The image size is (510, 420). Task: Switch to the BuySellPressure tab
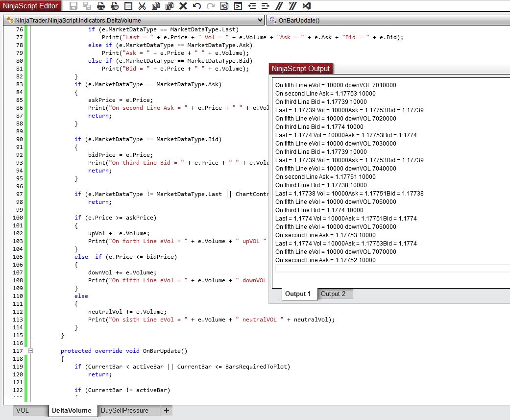pyautogui.click(x=124, y=411)
